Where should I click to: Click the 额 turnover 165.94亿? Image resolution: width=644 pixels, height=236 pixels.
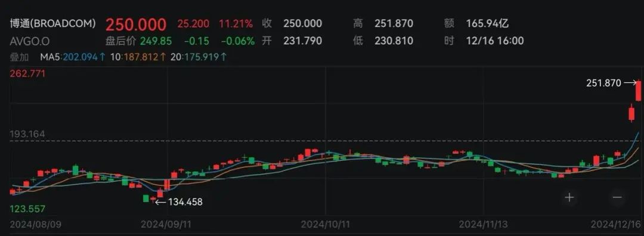pyautogui.click(x=488, y=23)
